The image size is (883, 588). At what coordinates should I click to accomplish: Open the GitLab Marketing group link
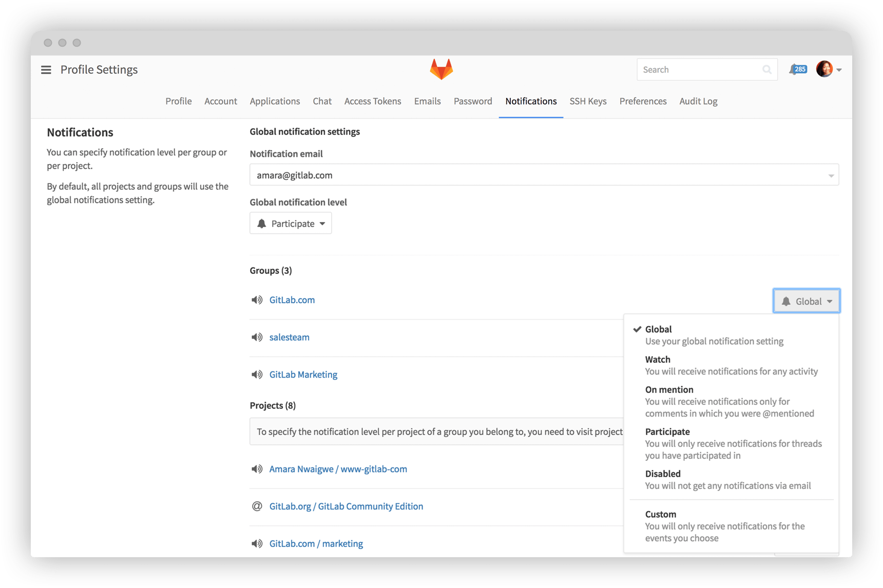point(303,375)
